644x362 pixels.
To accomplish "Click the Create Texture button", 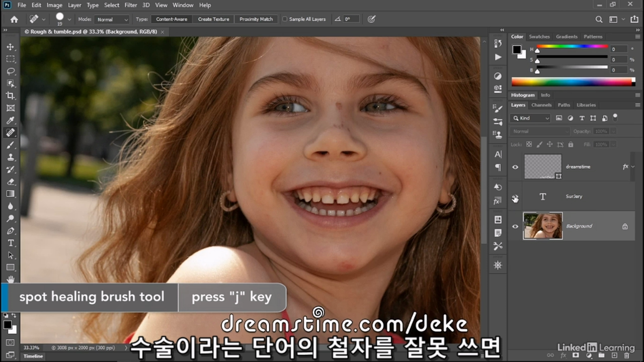I will [213, 19].
